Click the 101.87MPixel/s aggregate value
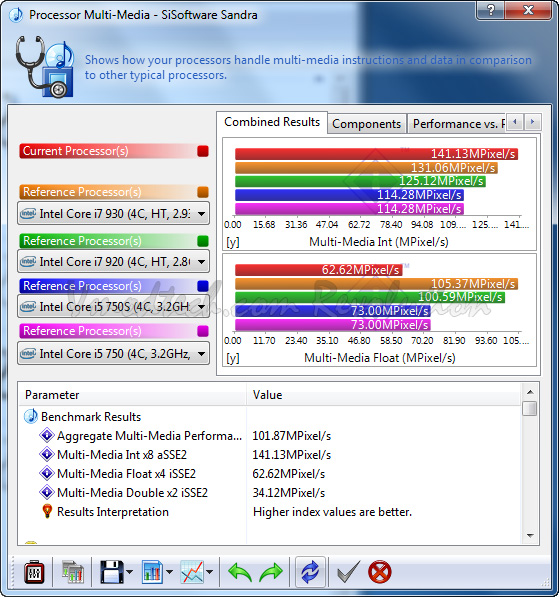The height and width of the screenshot is (597, 559). tap(292, 436)
